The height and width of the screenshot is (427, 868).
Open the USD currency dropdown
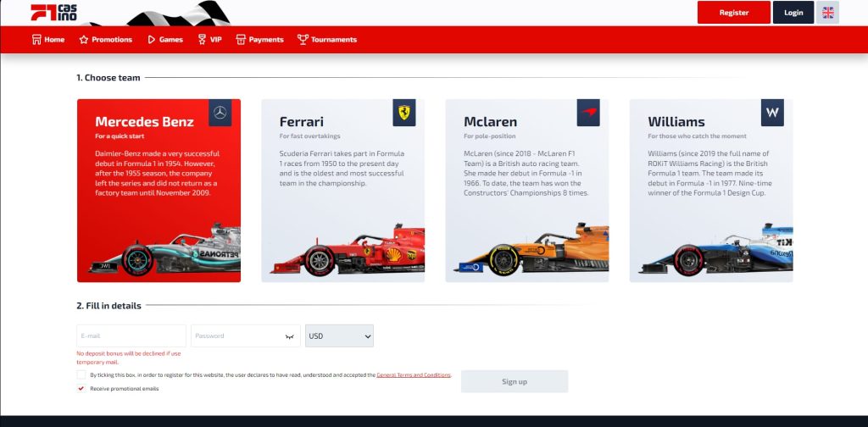pyautogui.click(x=339, y=335)
